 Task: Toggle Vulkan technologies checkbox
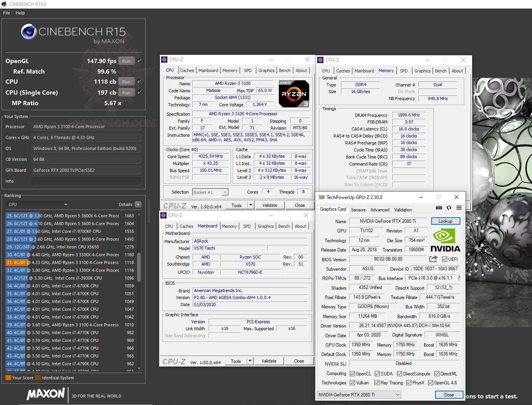[352, 383]
